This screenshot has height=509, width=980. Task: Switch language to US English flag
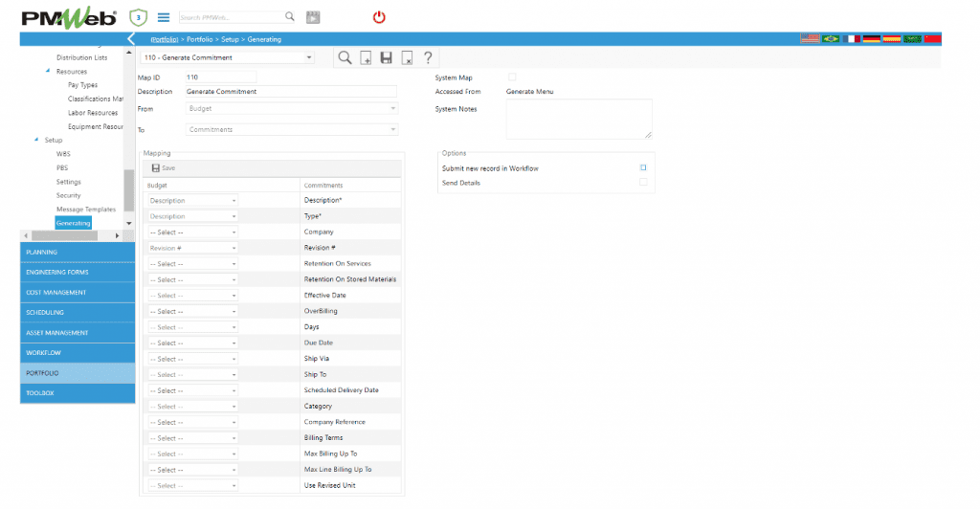click(x=810, y=38)
